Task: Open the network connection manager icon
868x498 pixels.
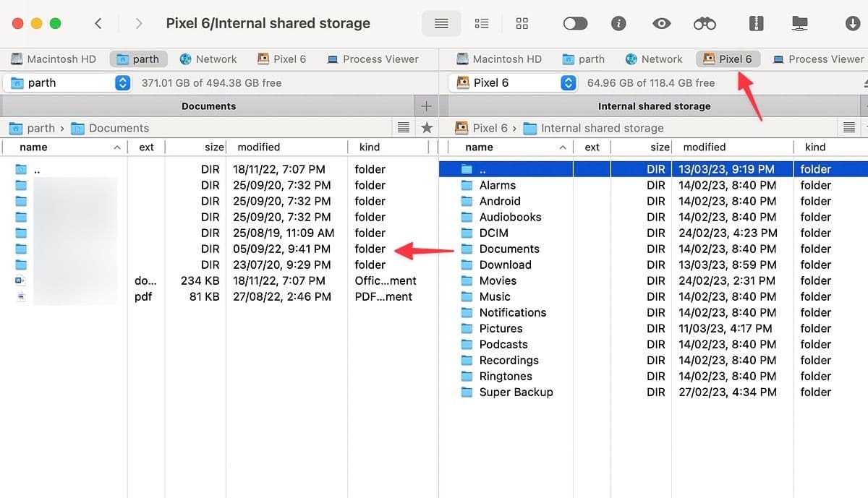Action: 799,23
